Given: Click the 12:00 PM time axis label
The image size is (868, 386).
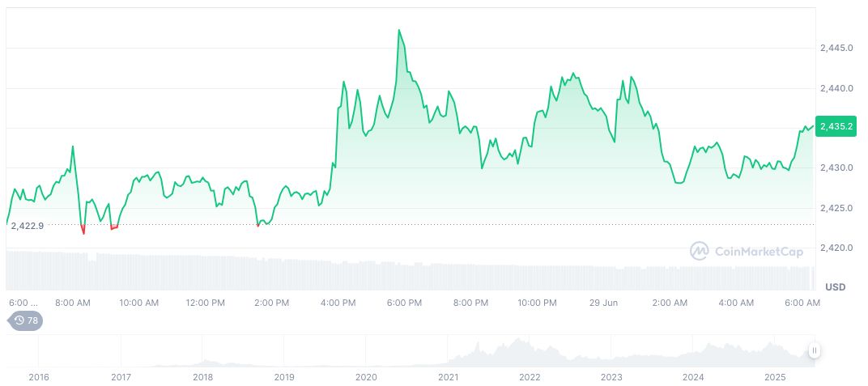Looking at the screenshot, I should (205, 303).
